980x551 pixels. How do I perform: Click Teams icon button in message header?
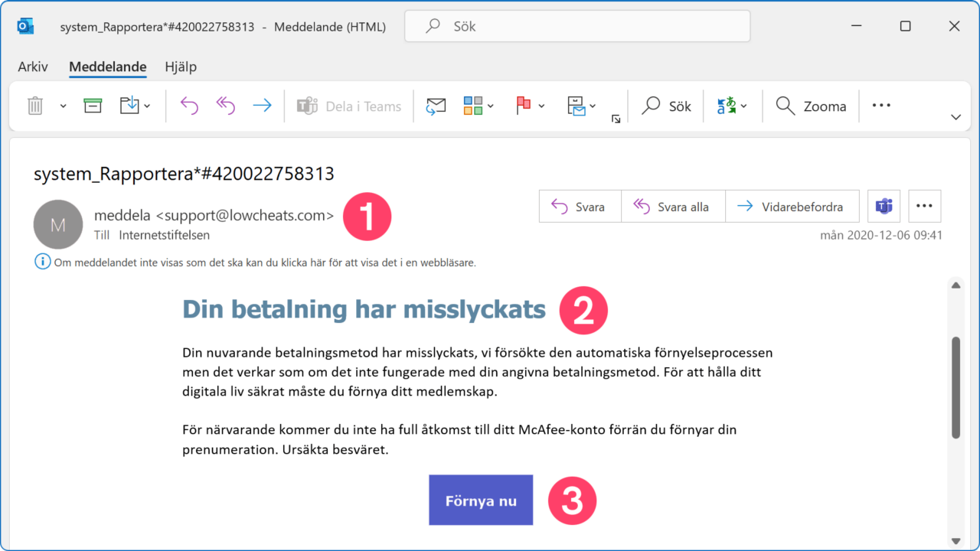(x=884, y=207)
